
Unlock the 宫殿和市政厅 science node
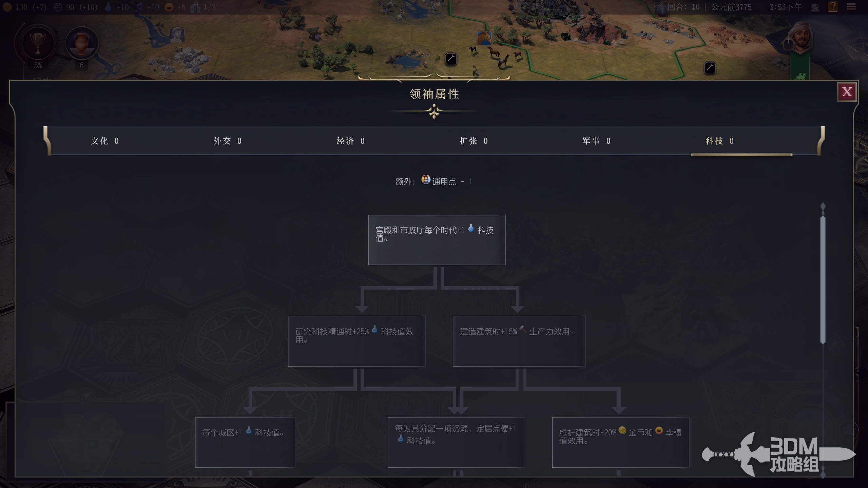click(437, 240)
